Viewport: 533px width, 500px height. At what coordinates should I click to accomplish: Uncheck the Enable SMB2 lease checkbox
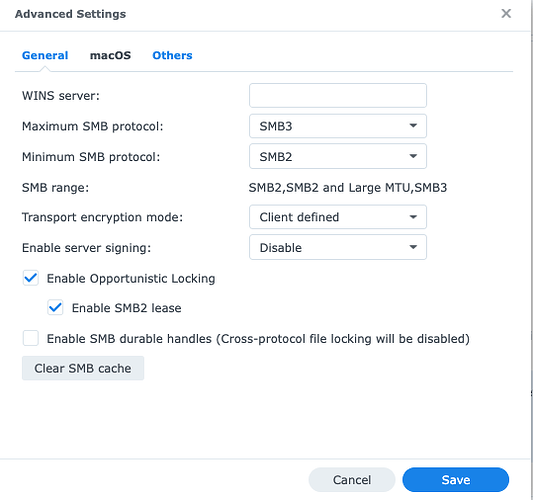(55, 308)
